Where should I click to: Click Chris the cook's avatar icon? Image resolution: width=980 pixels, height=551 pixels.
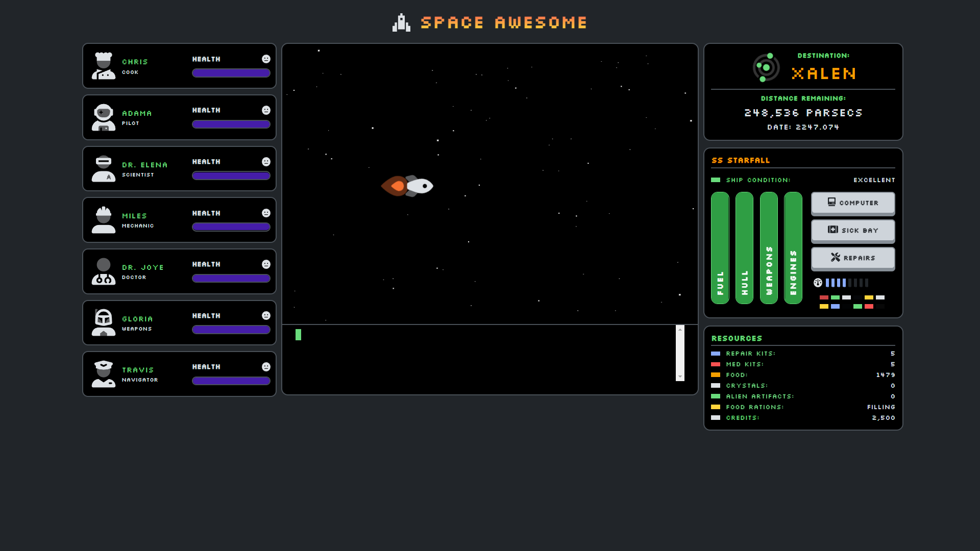tap(104, 66)
